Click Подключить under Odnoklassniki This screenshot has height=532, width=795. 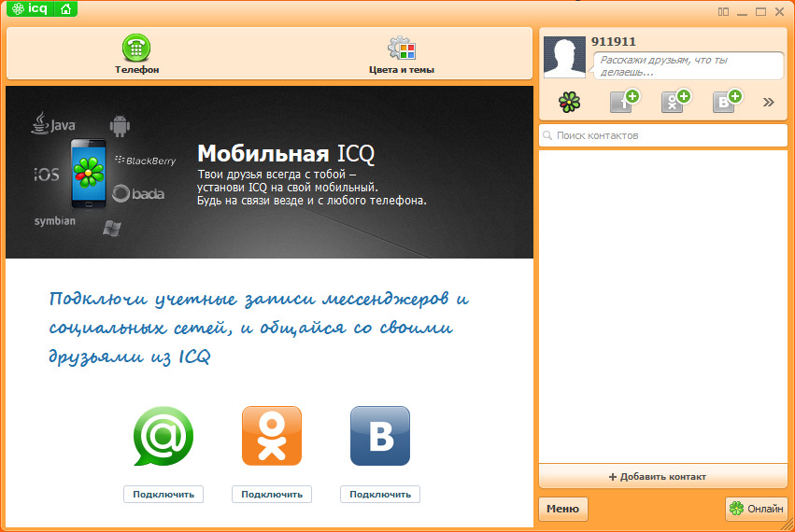point(272,494)
